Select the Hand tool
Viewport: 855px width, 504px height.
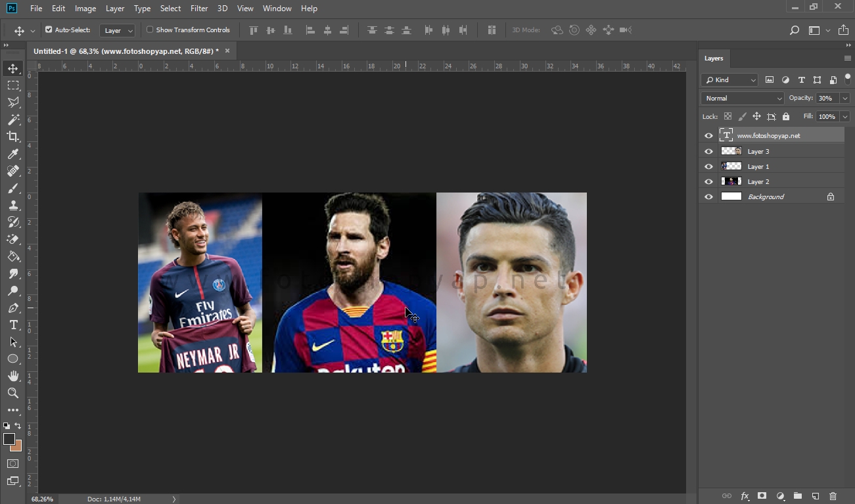click(x=13, y=376)
